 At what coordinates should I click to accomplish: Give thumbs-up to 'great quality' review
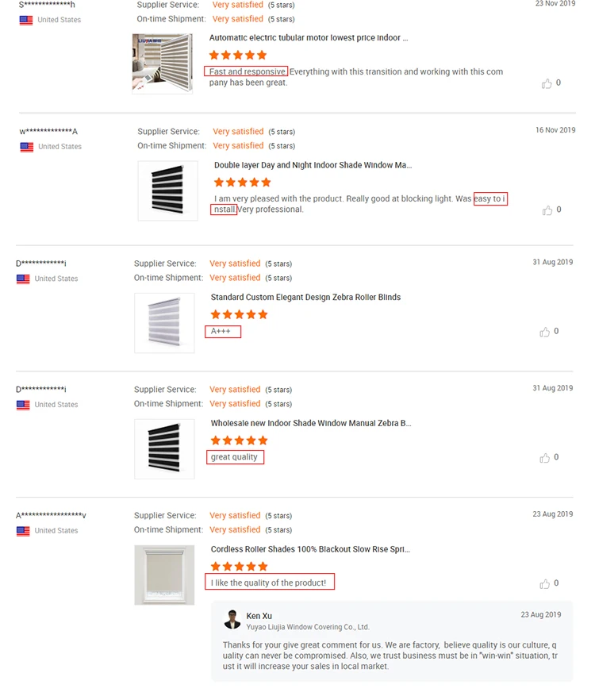[544, 458]
